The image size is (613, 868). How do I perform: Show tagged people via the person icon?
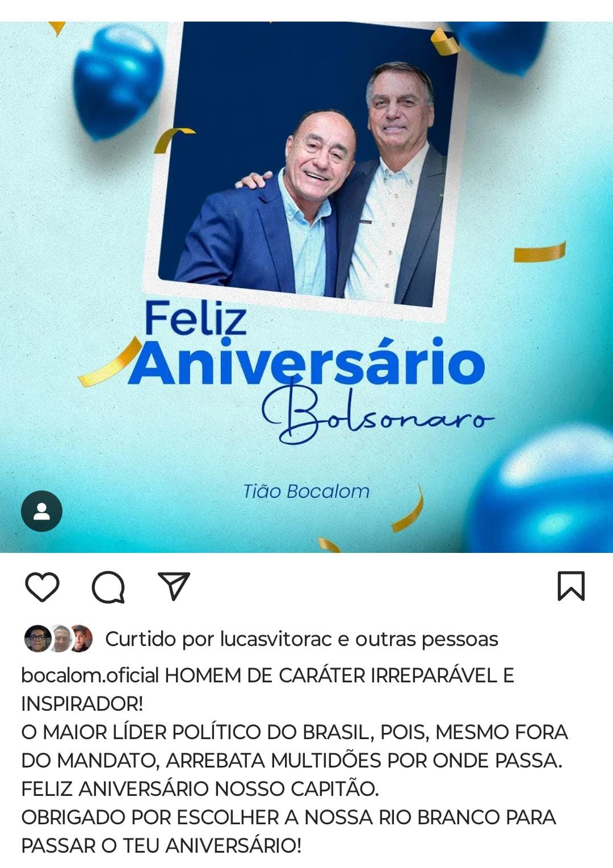[x=41, y=511]
